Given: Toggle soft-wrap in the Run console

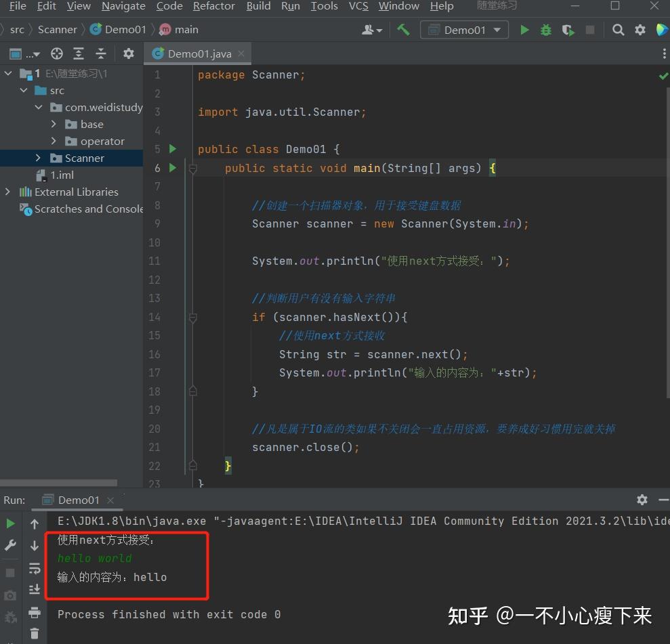Looking at the screenshot, I should coord(35,569).
